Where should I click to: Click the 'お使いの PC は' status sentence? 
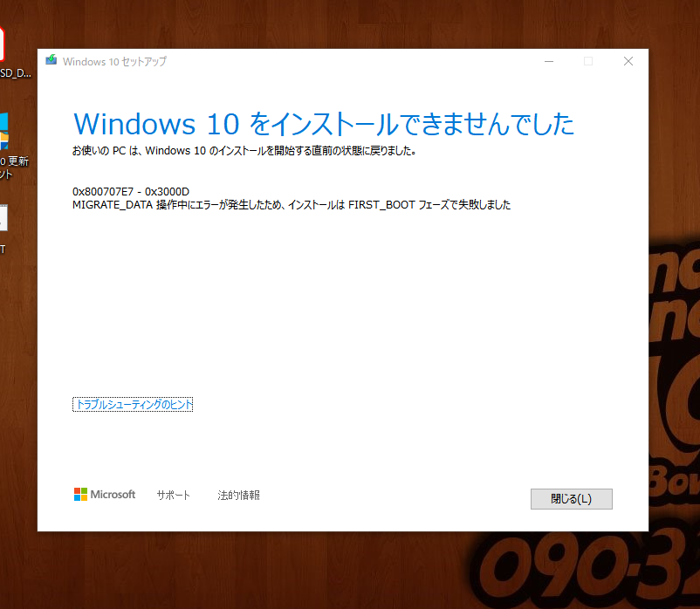tap(244, 151)
